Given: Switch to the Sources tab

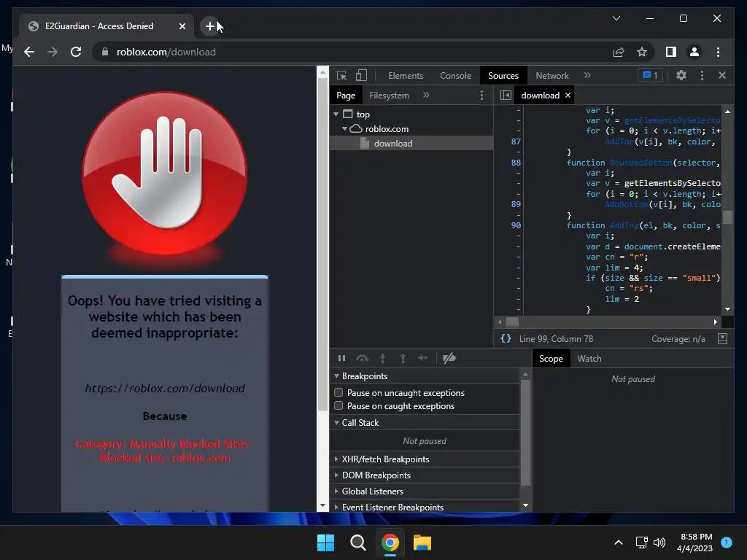Looking at the screenshot, I should tap(503, 76).
